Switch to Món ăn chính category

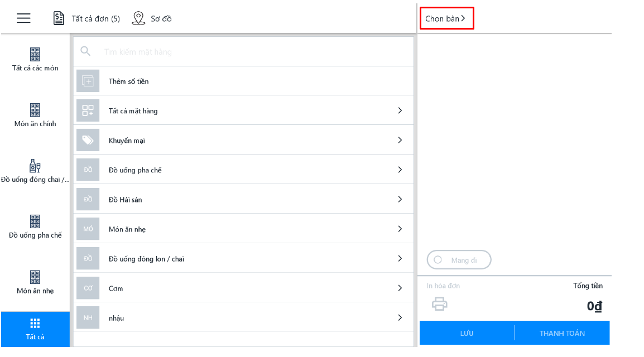pos(35,115)
